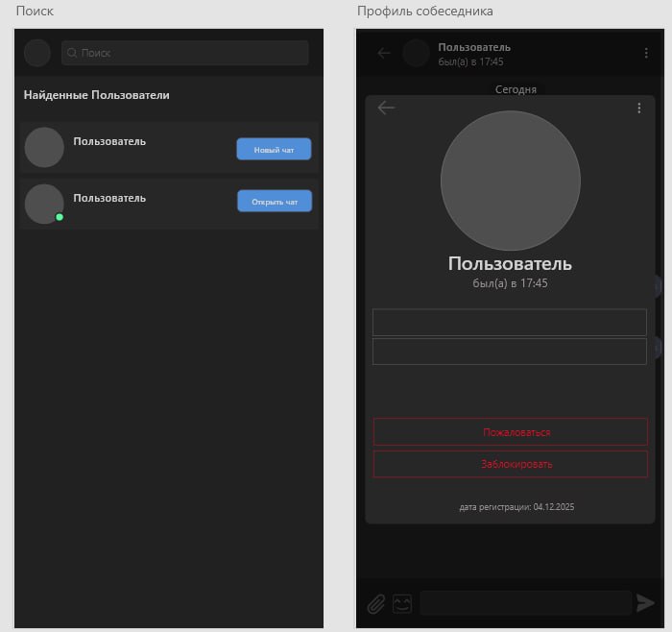Click the magnifier icon in the search field
The image size is (672, 632).
point(72,53)
